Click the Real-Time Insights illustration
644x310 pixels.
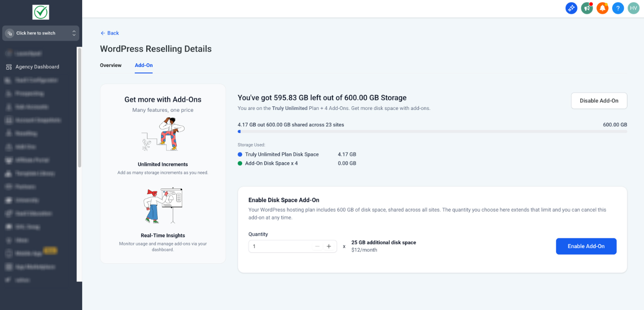(x=163, y=205)
